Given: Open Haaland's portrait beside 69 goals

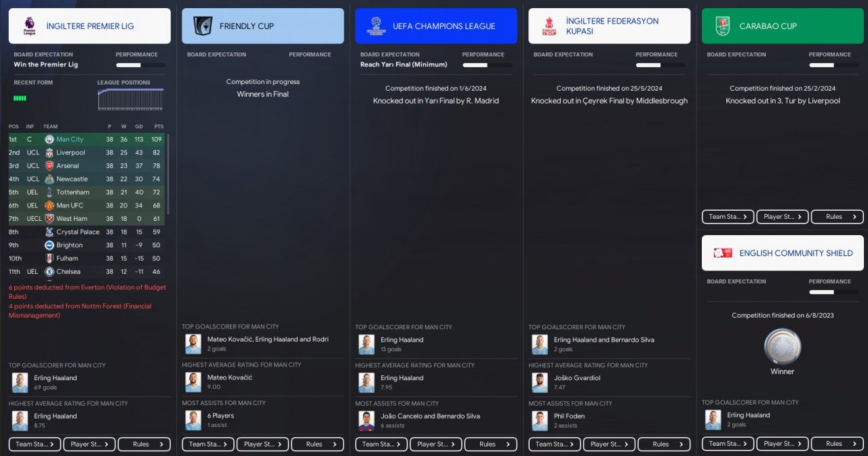Looking at the screenshot, I should (20, 382).
